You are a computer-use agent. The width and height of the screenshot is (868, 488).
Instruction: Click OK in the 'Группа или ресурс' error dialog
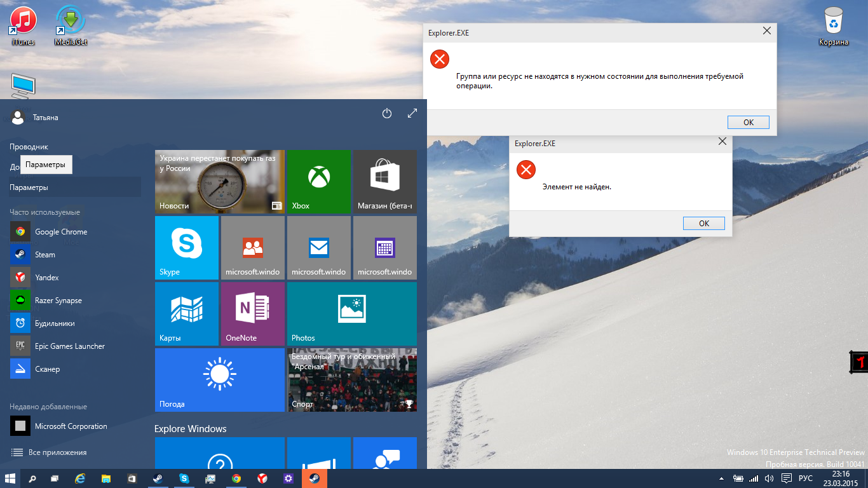[749, 122]
